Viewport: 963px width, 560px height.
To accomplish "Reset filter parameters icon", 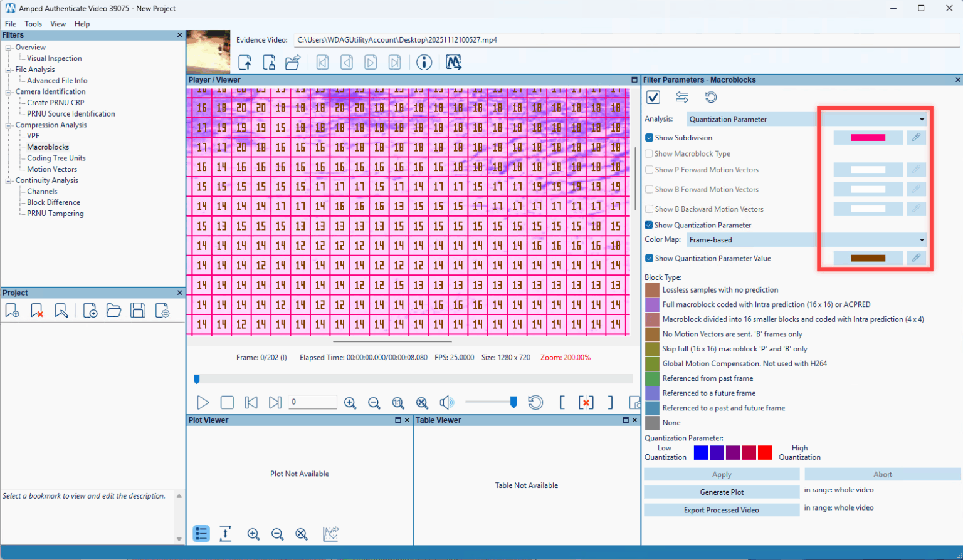I will 710,97.
